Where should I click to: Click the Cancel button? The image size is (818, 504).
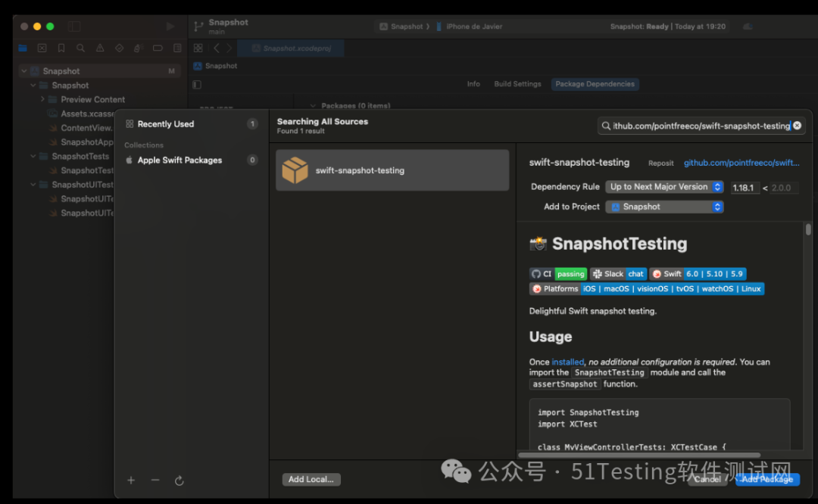(x=707, y=479)
